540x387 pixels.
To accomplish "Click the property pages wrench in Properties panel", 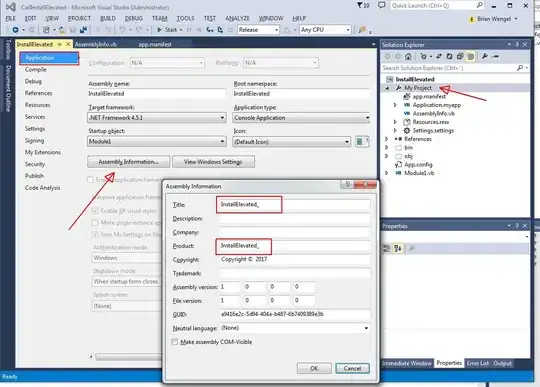I will click(x=412, y=248).
